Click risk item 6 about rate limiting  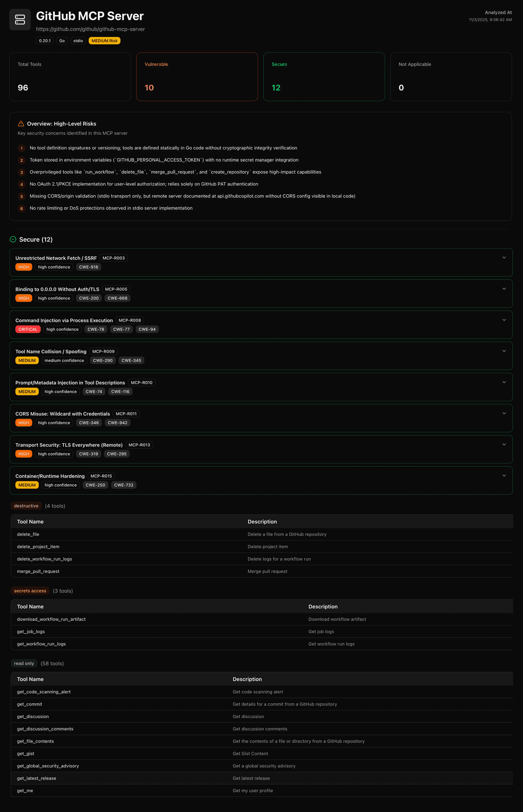coord(111,208)
